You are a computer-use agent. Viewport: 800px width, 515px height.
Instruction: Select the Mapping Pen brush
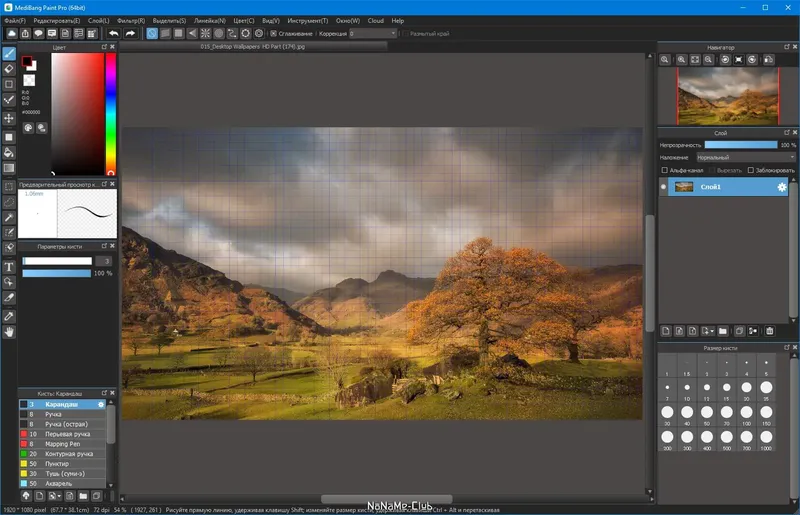[62, 444]
